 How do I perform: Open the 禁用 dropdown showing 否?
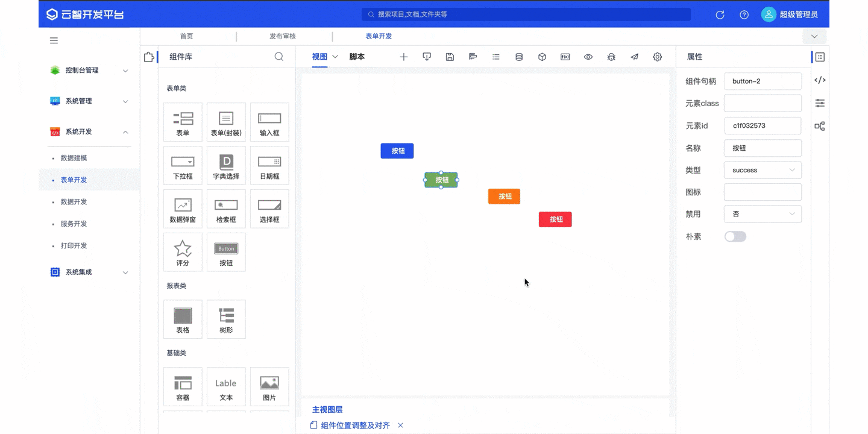tap(763, 214)
